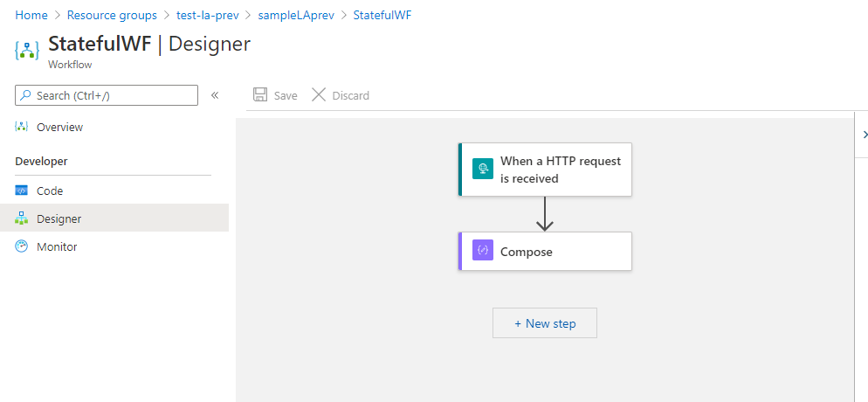
Task: Collapse the sidebar with double chevron
Action: click(x=215, y=95)
